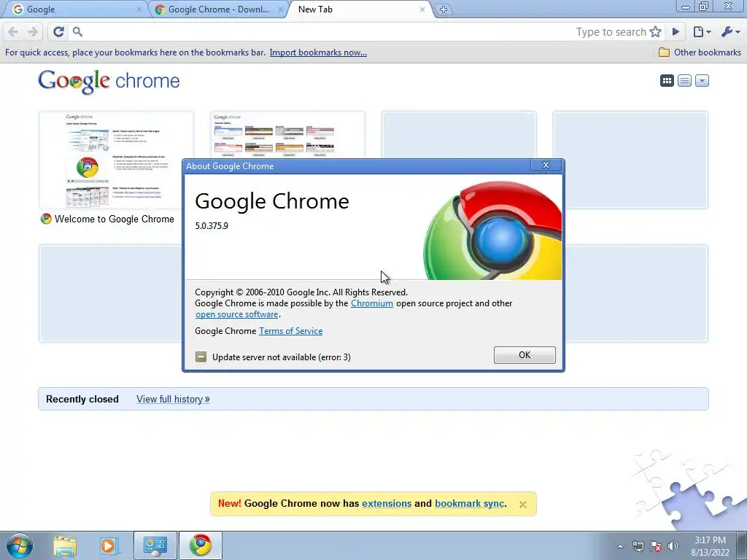Close the New Tab tab
Screen dimensions: 747x560
pos(422,9)
